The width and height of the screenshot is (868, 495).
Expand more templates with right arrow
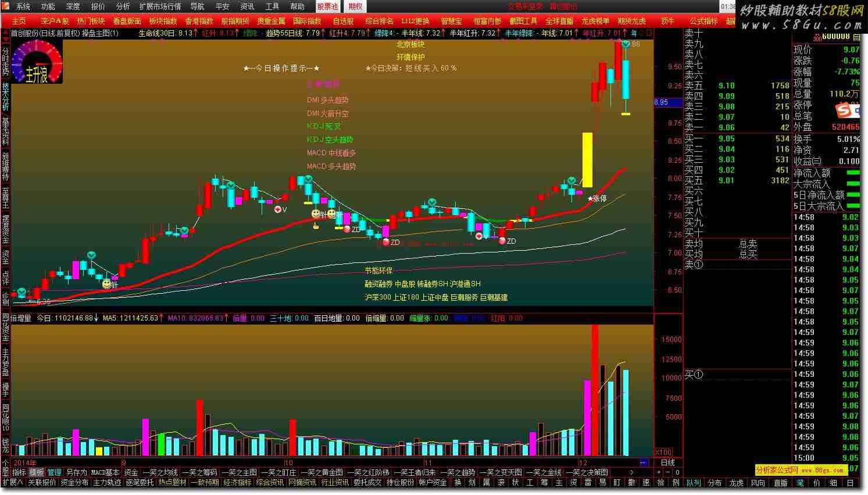[632, 472]
